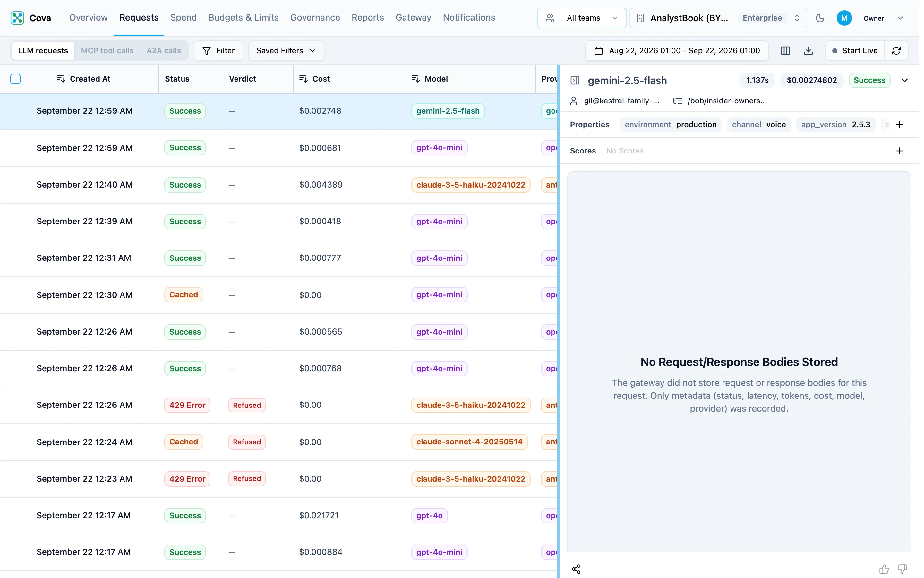Sort by Model column icon

tap(415, 79)
